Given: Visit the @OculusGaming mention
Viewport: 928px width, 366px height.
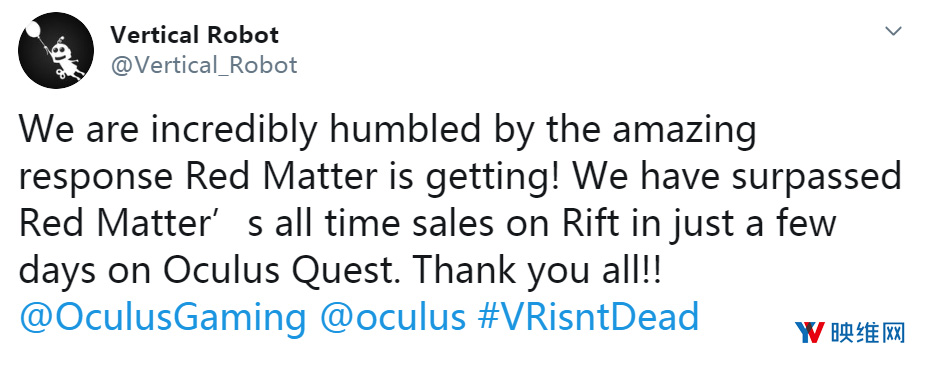Looking at the screenshot, I should coord(163,317).
